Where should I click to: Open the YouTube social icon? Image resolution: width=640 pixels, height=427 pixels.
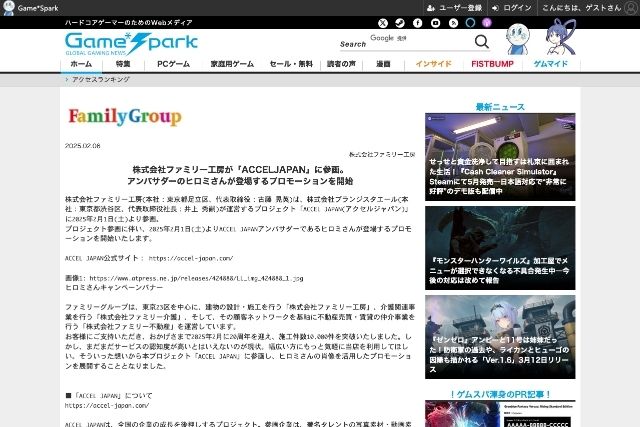(436, 23)
